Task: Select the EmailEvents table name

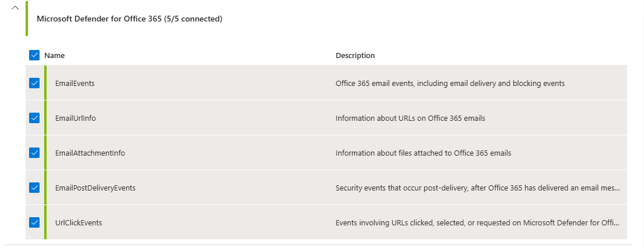Action: tap(74, 83)
